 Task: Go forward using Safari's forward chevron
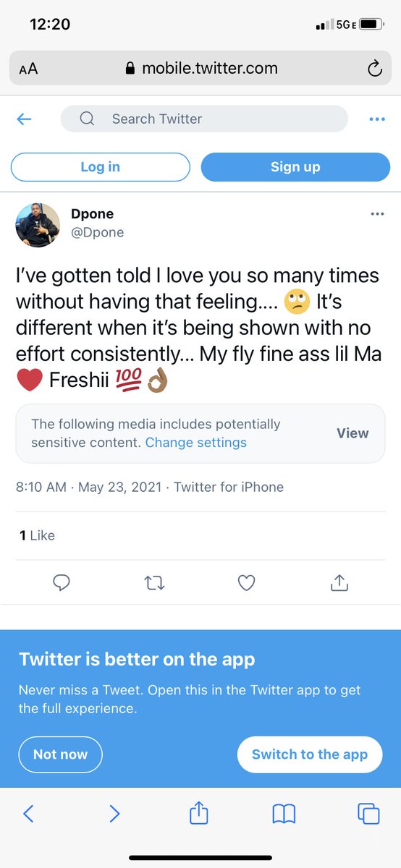114,814
